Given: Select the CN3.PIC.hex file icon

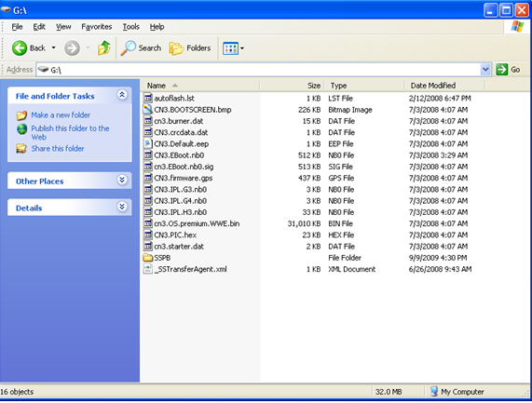Looking at the screenshot, I should 147,235.
